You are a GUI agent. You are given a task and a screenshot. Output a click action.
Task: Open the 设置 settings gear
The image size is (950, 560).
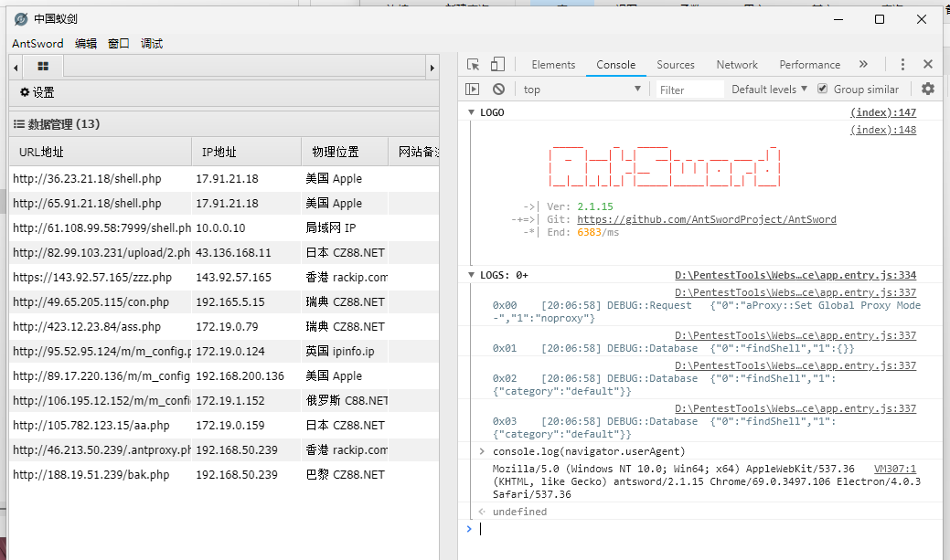point(37,92)
